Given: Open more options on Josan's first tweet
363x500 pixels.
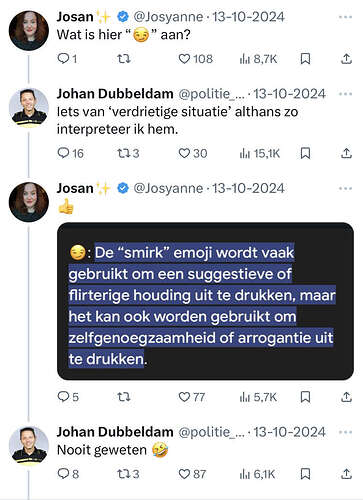Looking at the screenshot, I should coord(345,17).
